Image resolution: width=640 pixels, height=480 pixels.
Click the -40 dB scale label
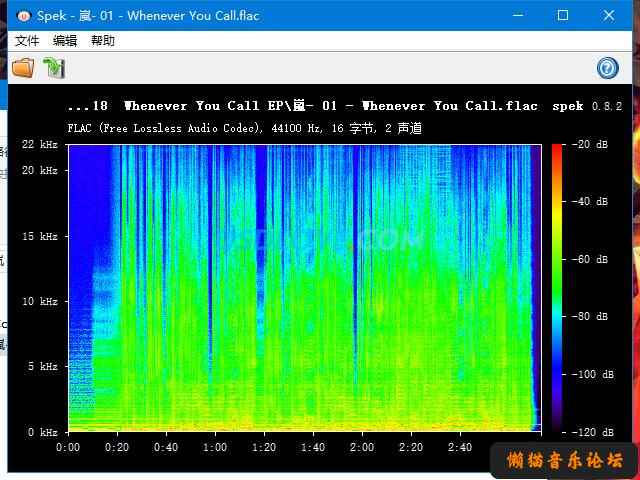click(590, 201)
